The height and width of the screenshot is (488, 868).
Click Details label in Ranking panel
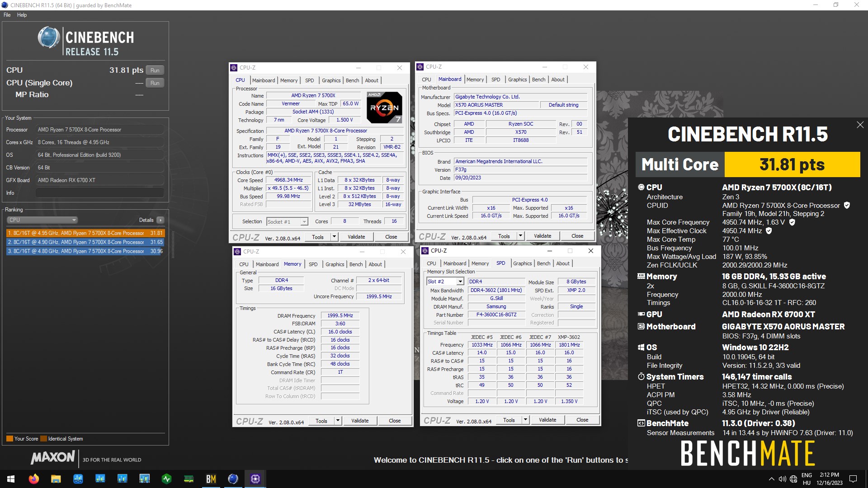(146, 220)
